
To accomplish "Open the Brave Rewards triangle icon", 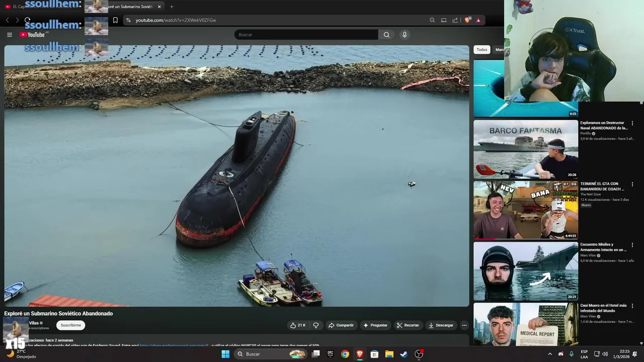I will pos(478,20).
